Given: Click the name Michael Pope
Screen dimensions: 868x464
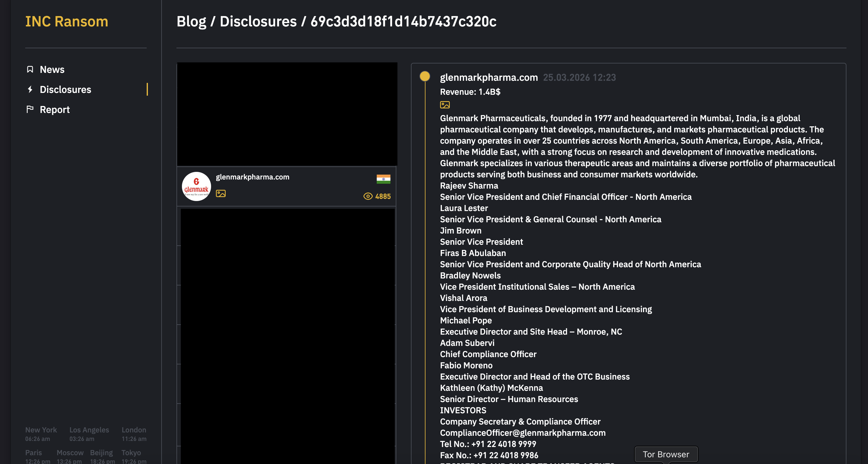Looking at the screenshot, I should pyautogui.click(x=466, y=320).
